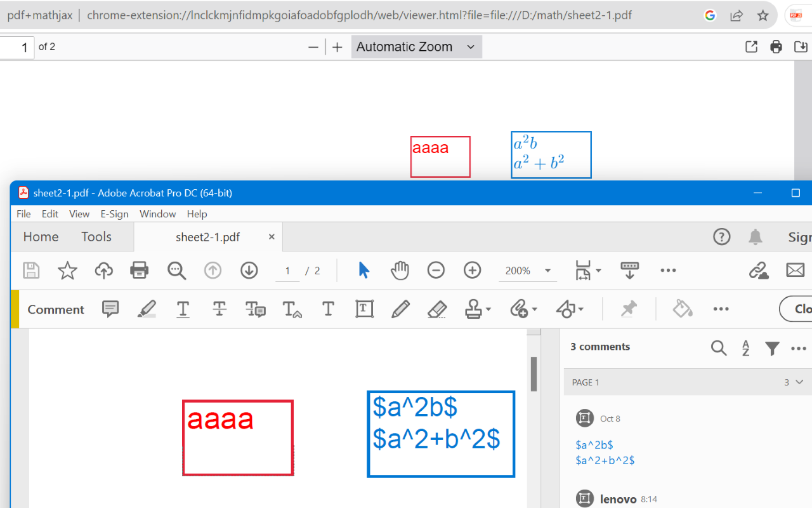Viewport: 812px width, 508px height.
Task: Zoom out using the minus button in Chrome viewer
Action: click(x=313, y=46)
